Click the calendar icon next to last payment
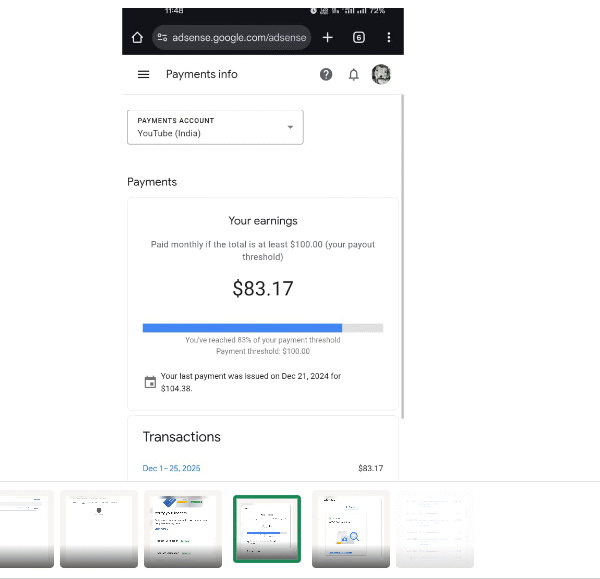The height and width of the screenshot is (579, 600). click(150, 382)
